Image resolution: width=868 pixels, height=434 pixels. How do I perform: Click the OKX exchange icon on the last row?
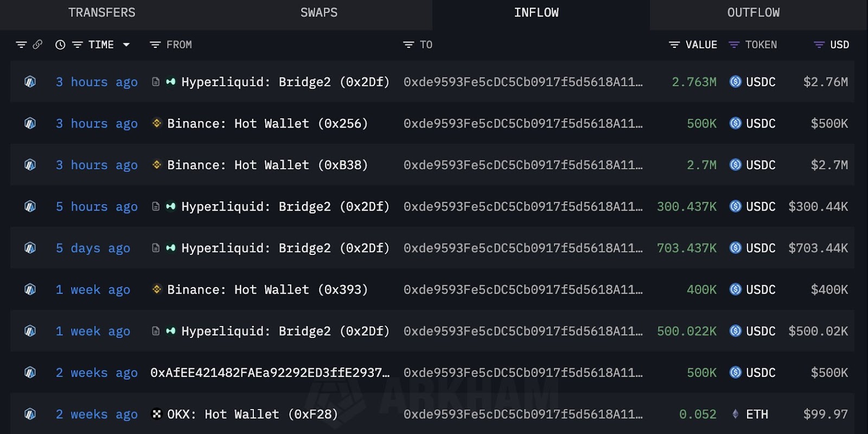(x=157, y=414)
